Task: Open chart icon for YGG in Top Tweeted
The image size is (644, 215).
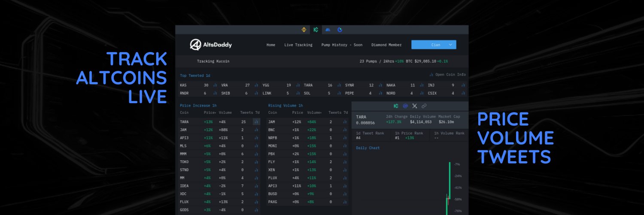Action: pyautogui.click(x=298, y=85)
